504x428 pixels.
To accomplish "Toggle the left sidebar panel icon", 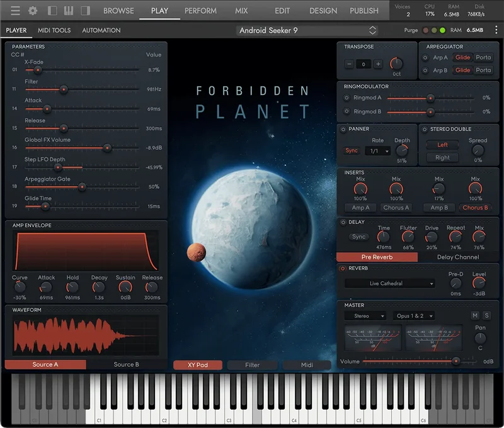I will coord(52,11).
